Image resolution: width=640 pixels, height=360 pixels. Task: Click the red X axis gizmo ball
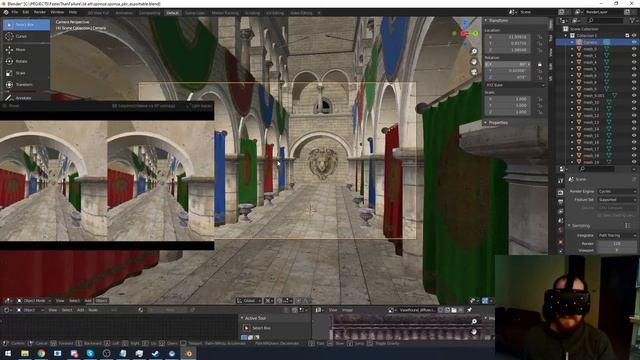(x=464, y=34)
